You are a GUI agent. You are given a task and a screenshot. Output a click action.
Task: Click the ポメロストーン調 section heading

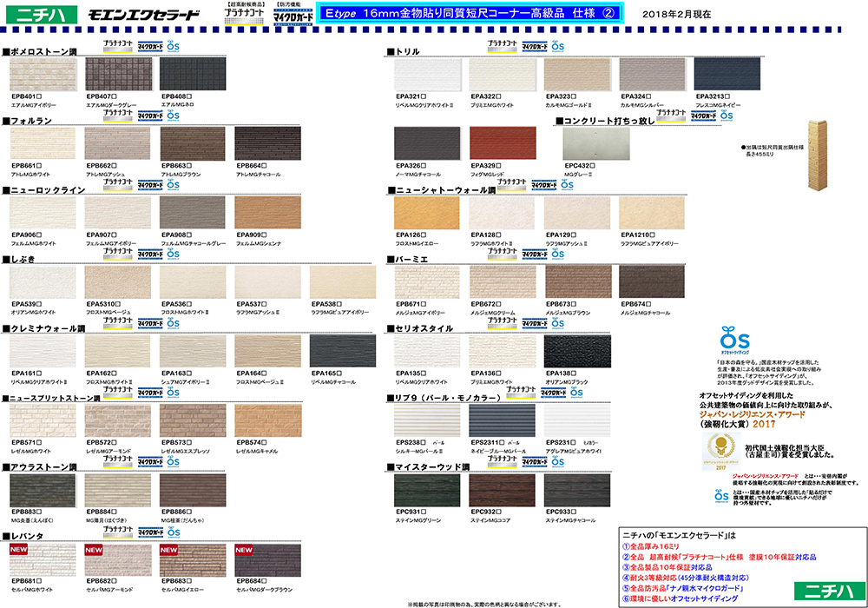click(x=40, y=51)
